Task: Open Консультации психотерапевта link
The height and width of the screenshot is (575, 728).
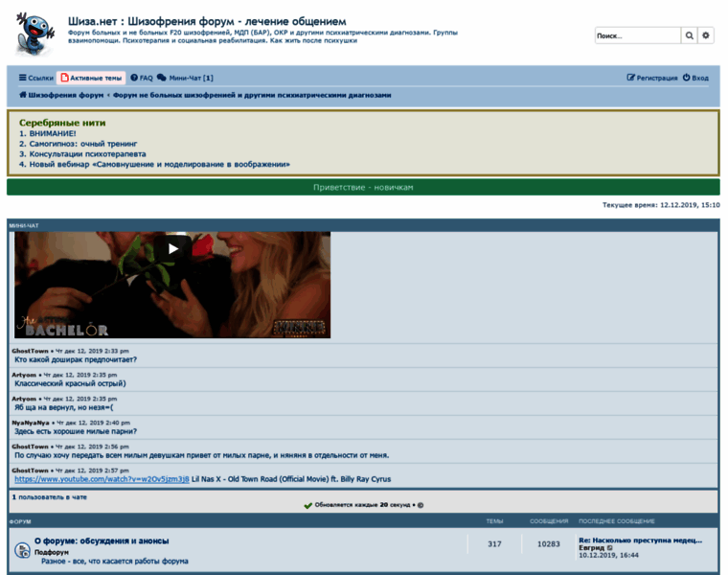Action: (x=87, y=154)
